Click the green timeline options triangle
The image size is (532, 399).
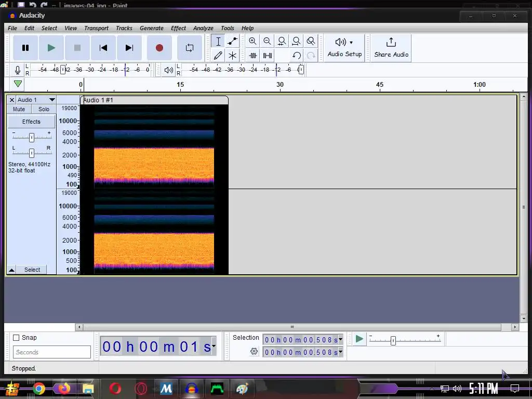[18, 84]
